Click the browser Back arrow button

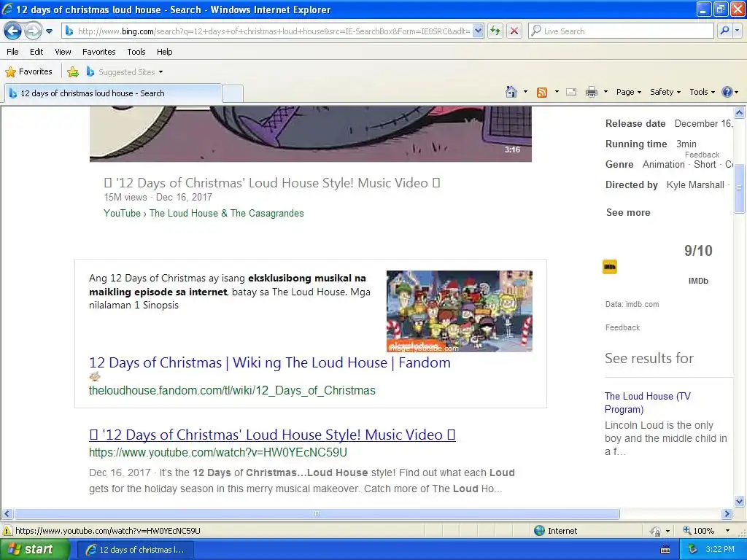coord(13,31)
